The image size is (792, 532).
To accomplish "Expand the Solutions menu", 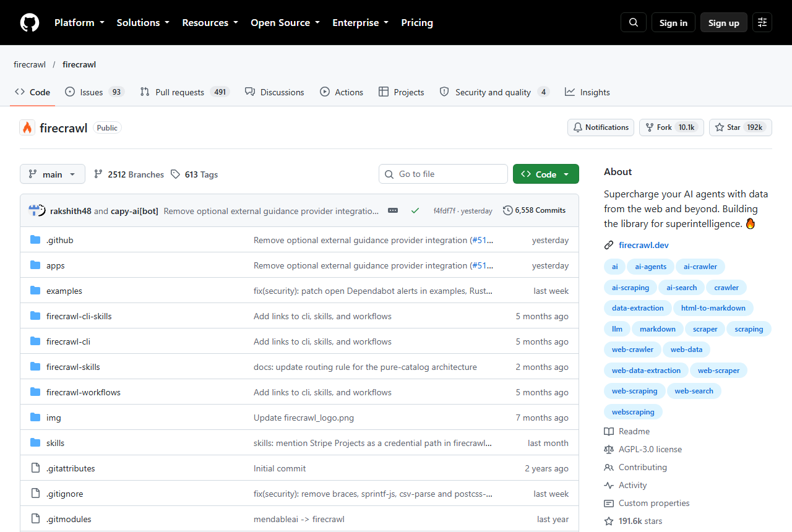I will tap(143, 23).
